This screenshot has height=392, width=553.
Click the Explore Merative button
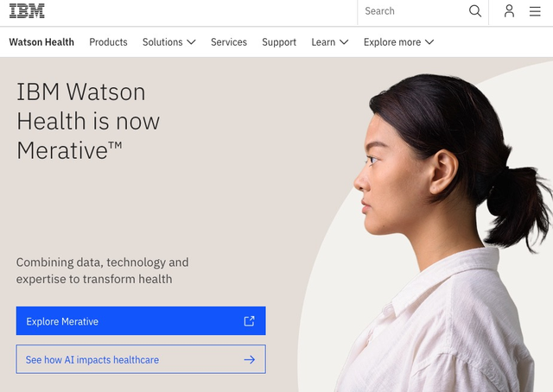tap(141, 321)
